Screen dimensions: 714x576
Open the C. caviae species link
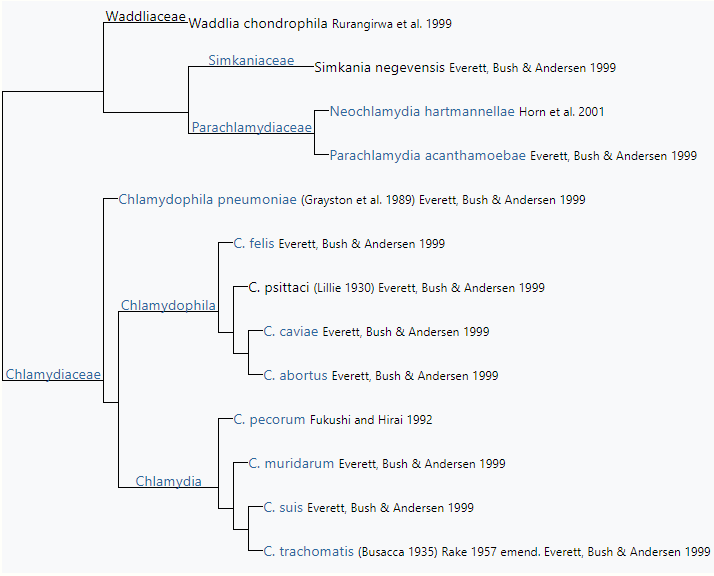[291, 332]
